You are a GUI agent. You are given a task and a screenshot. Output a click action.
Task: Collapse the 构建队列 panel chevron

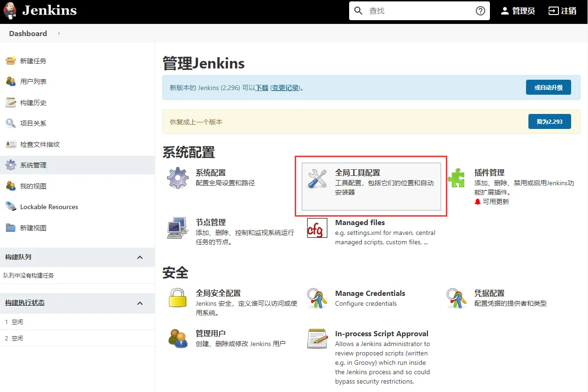click(139, 257)
